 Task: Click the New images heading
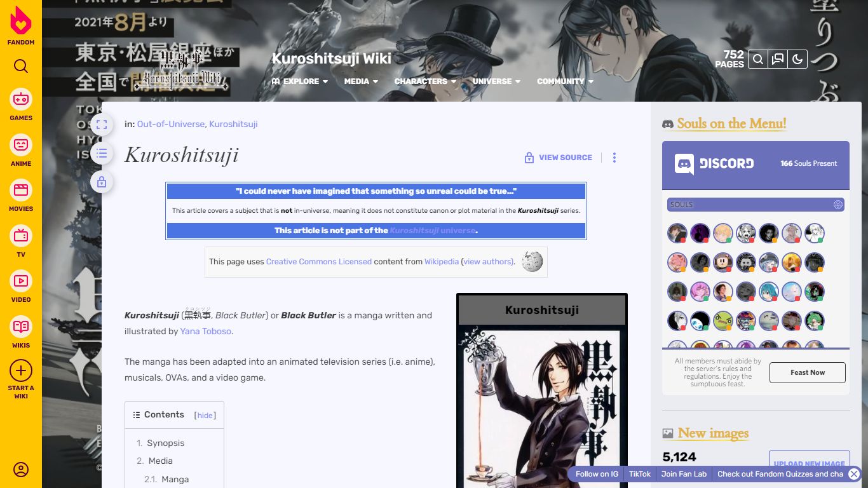[713, 433]
